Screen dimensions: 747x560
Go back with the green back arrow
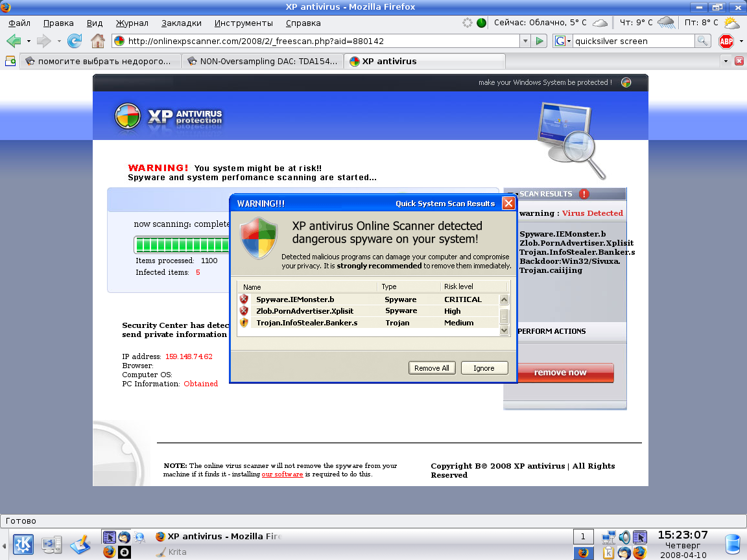pyautogui.click(x=14, y=41)
